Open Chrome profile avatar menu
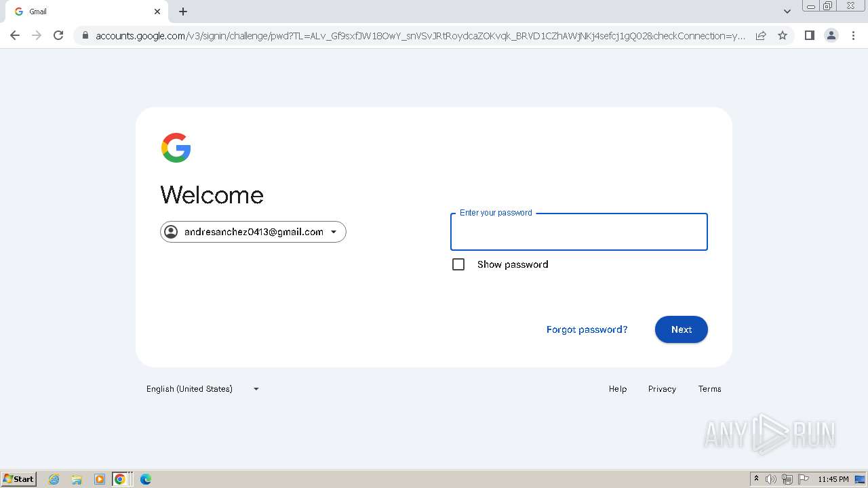868x488 pixels. click(x=831, y=35)
